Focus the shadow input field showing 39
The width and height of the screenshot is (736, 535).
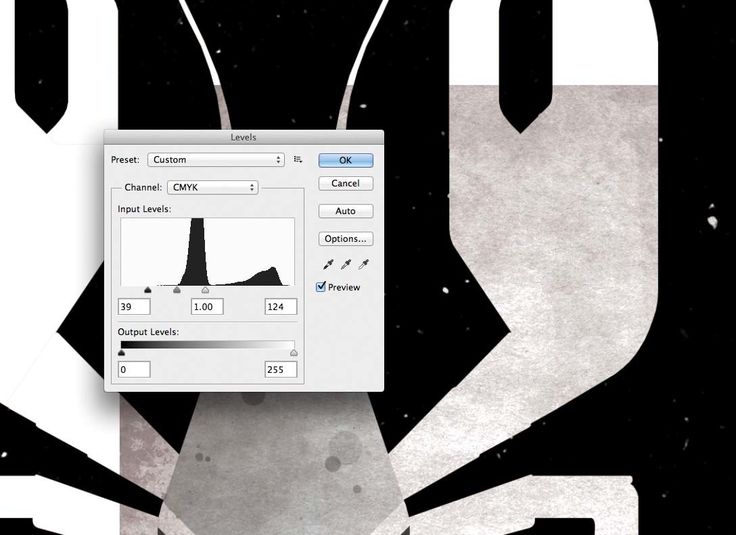coord(134,306)
